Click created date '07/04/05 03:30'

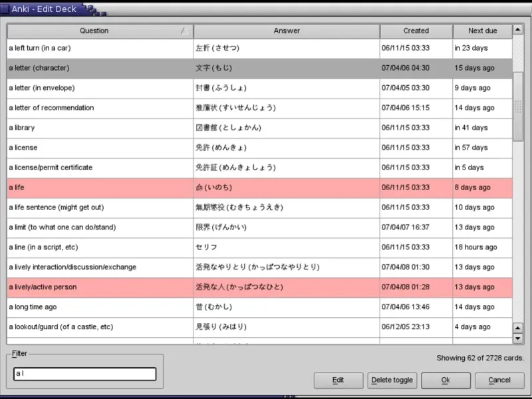point(416,88)
